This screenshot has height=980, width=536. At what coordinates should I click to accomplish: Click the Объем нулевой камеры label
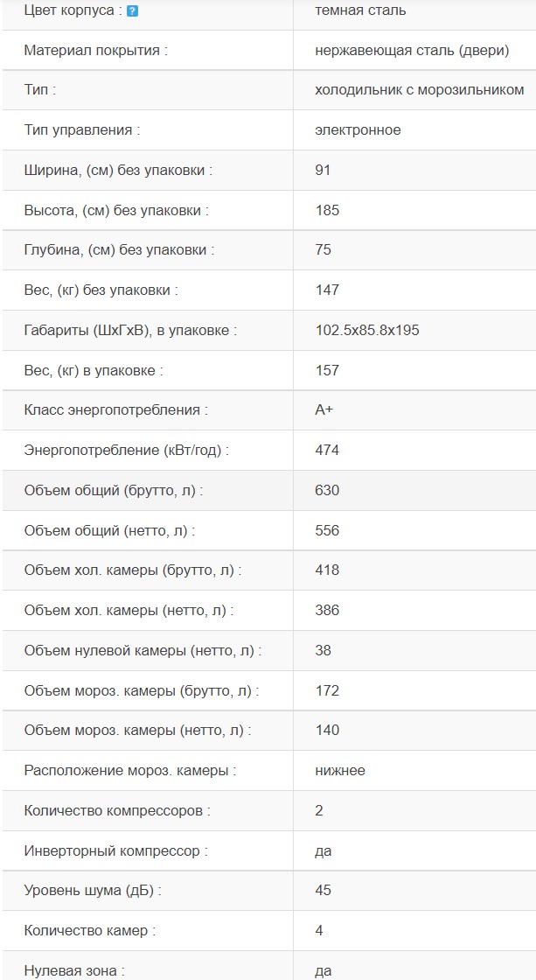(x=143, y=651)
